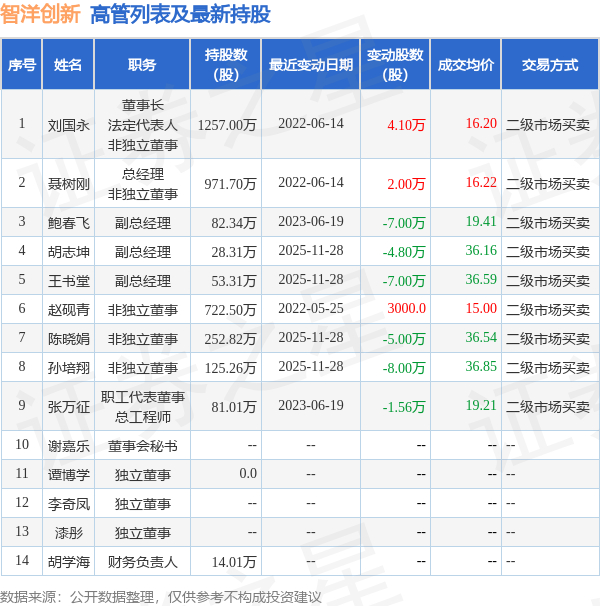Click average price 19.21
Screen dimensions: 600x606
point(481,405)
